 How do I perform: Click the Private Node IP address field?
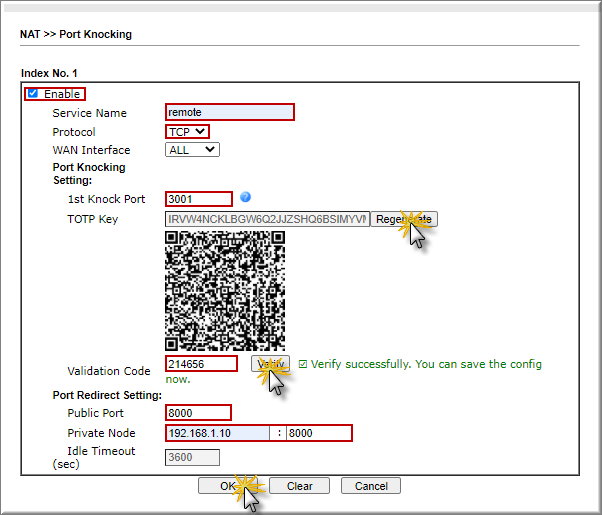point(218,433)
